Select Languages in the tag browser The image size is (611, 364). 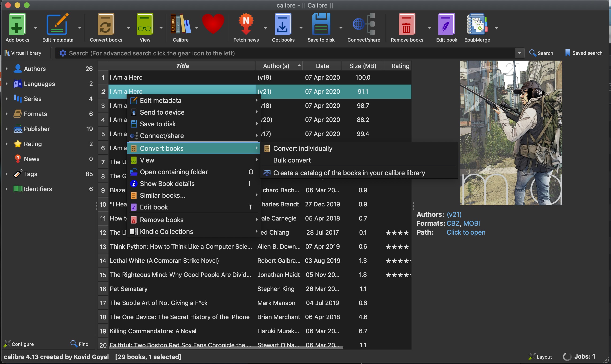coord(39,84)
